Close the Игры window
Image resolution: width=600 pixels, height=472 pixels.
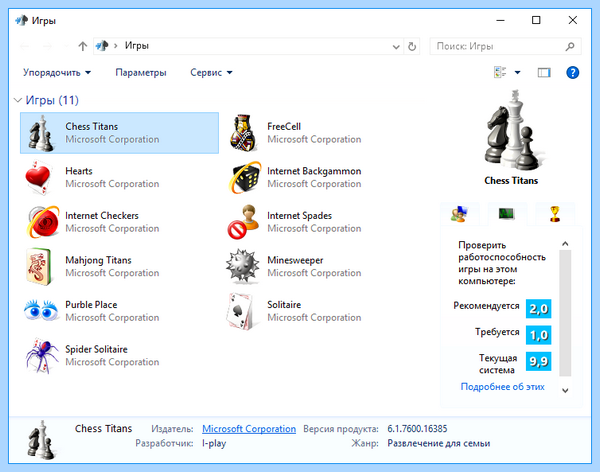tap(572, 20)
